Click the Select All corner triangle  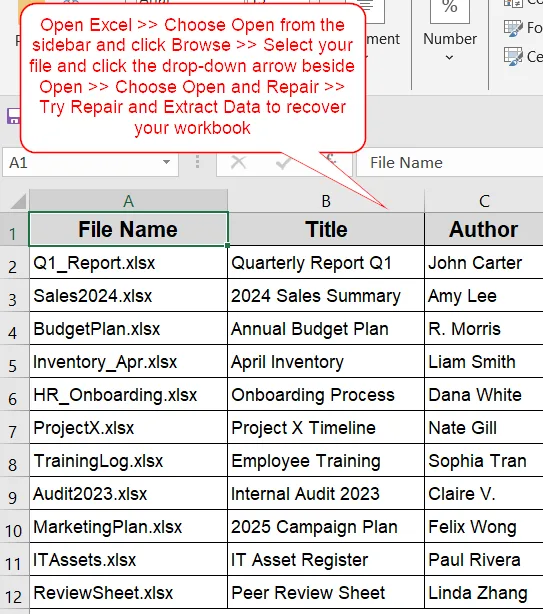(17, 201)
